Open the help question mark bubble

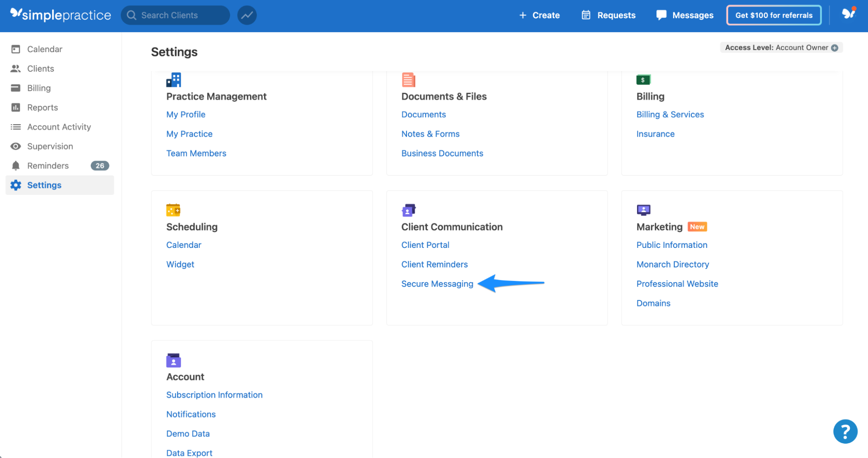point(845,431)
